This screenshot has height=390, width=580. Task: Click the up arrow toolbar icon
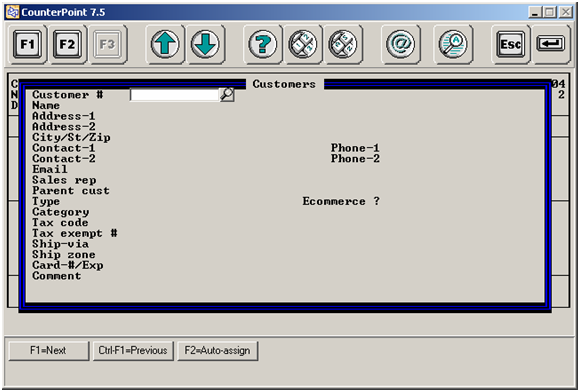coord(165,44)
